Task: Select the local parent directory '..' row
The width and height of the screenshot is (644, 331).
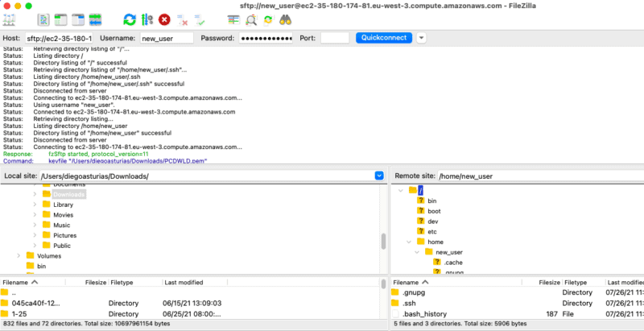Action: click(x=189, y=293)
